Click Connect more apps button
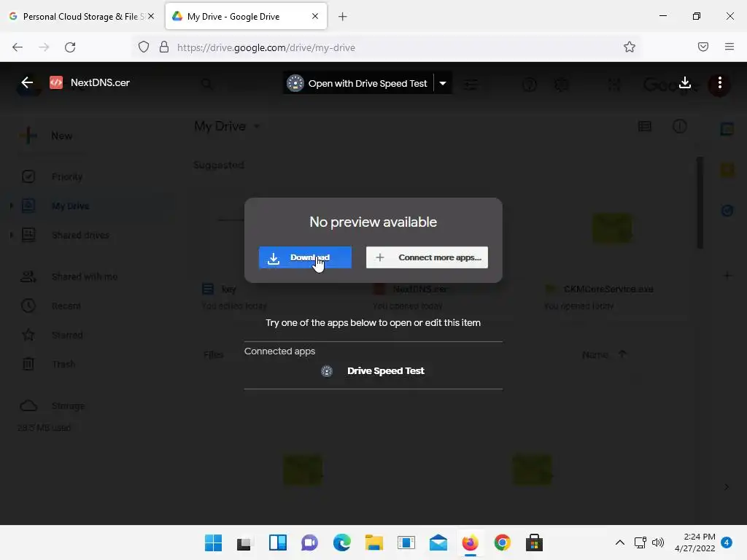Viewport: 747px width, 560px height. click(427, 257)
